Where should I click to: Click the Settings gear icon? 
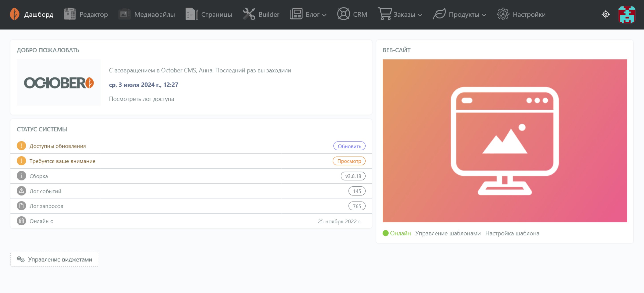pyautogui.click(x=503, y=14)
